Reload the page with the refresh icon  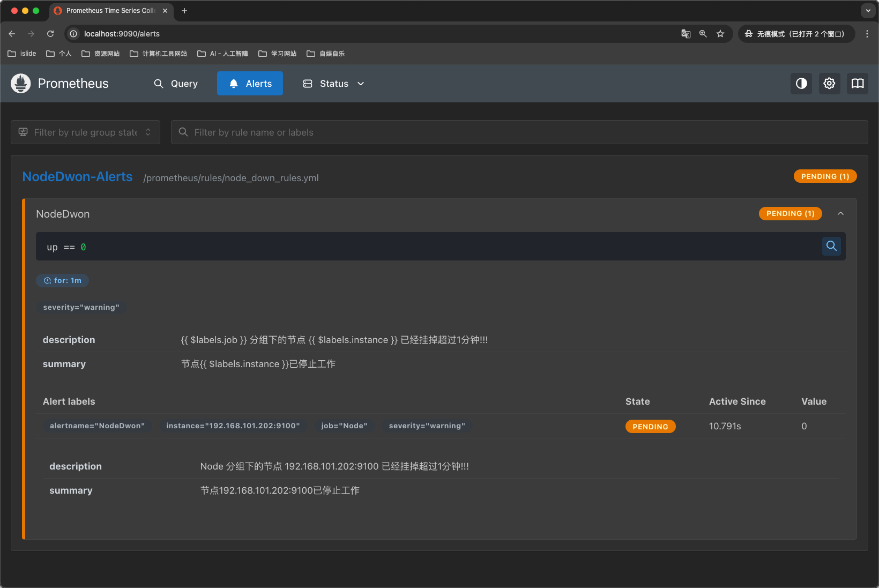click(50, 33)
